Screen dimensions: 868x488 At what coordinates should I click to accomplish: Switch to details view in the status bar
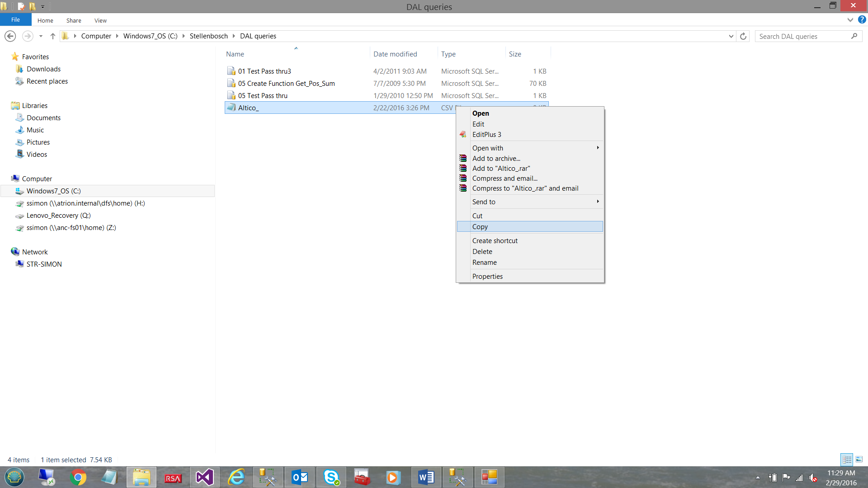[x=846, y=459]
